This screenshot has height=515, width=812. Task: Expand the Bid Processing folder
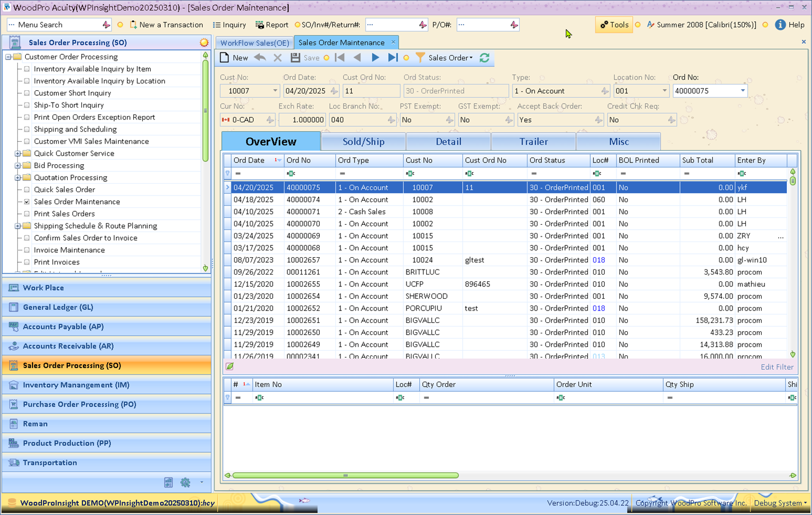click(x=18, y=165)
